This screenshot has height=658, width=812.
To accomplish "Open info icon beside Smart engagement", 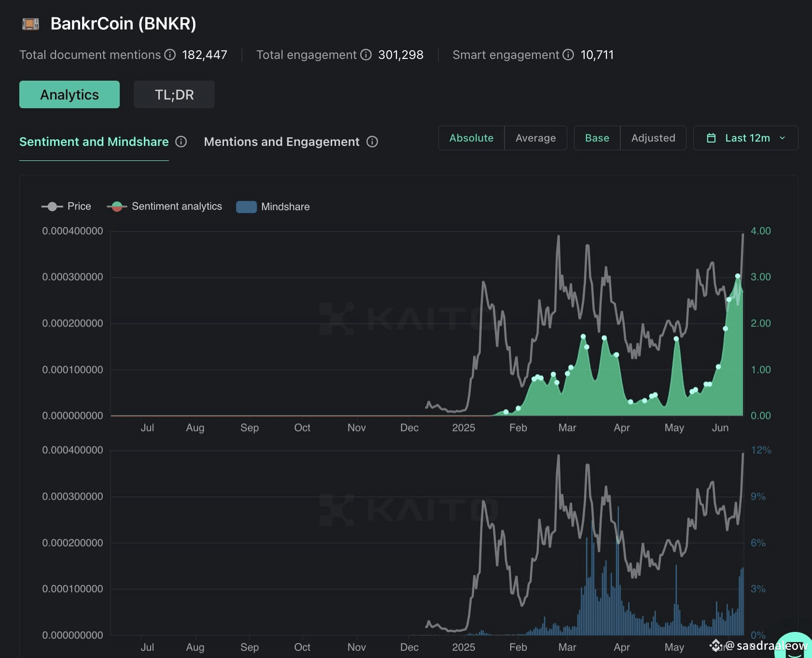I will pyautogui.click(x=568, y=55).
